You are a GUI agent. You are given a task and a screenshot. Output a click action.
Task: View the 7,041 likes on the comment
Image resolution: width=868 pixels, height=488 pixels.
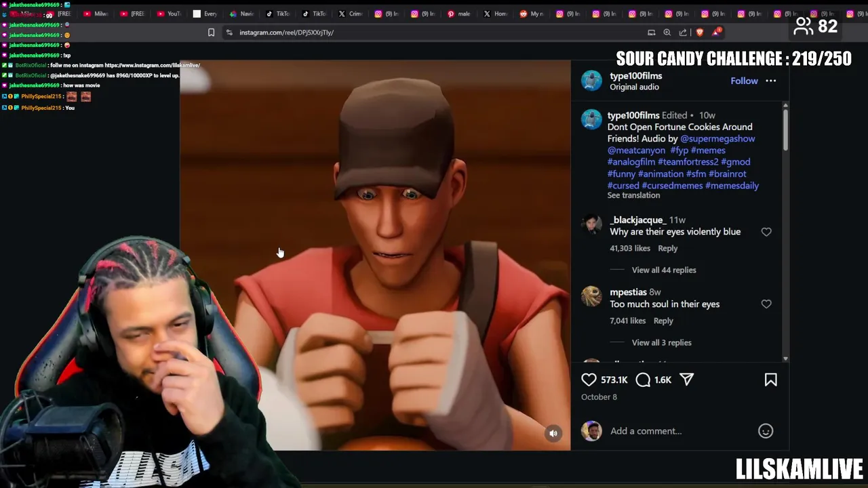pyautogui.click(x=628, y=321)
